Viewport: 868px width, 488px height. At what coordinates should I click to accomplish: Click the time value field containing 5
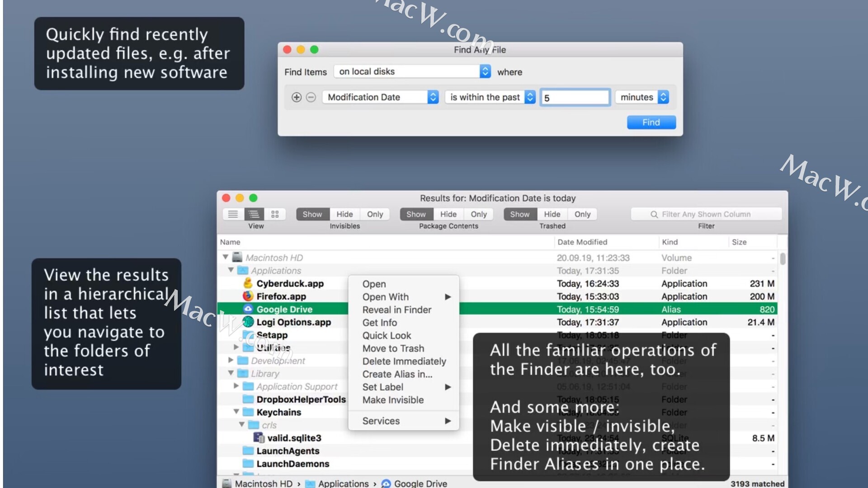point(575,98)
